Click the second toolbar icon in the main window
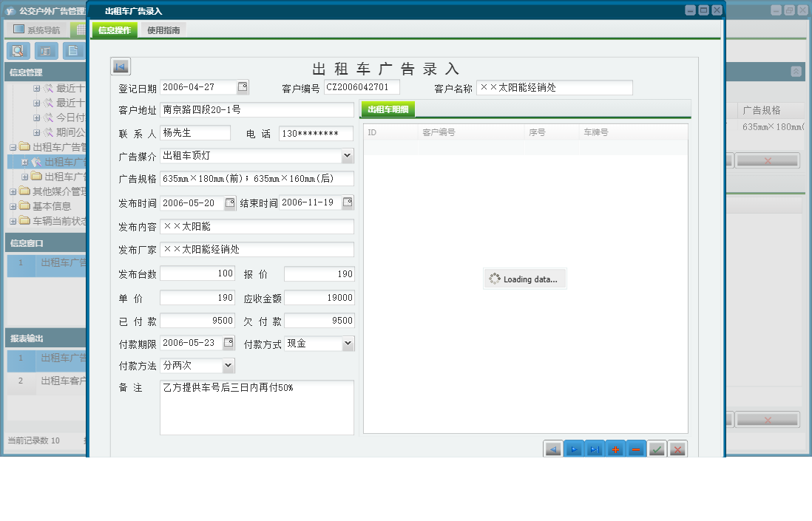This screenshot has width=812, height=521. coord(46,51)
